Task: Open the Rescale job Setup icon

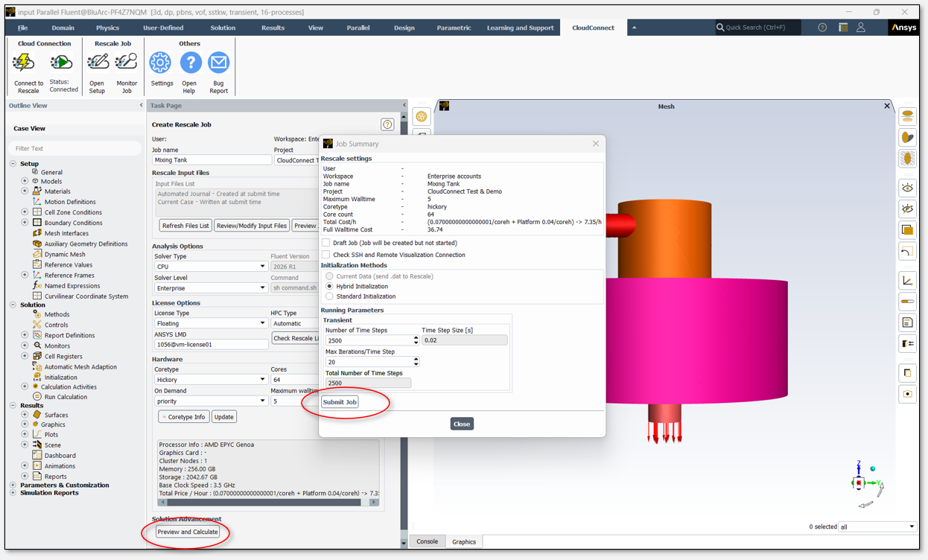Action: pos(98,63)
